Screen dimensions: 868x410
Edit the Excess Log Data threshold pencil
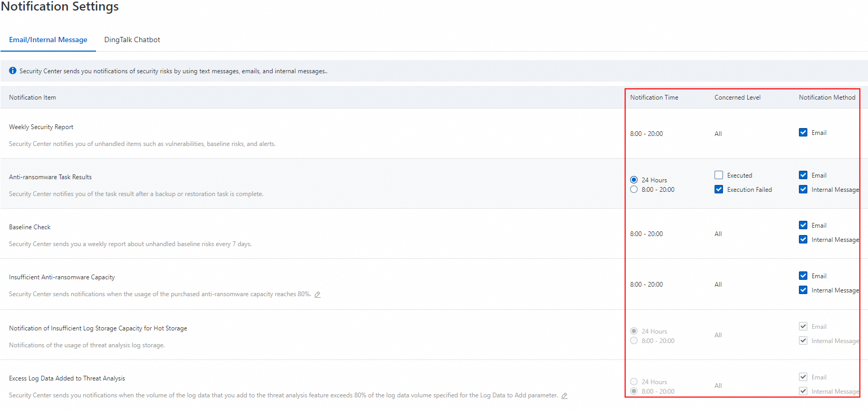point(564,396)
